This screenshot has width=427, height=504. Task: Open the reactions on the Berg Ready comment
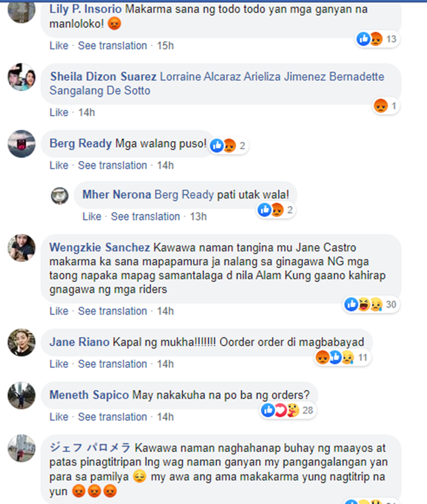point(228,146)
